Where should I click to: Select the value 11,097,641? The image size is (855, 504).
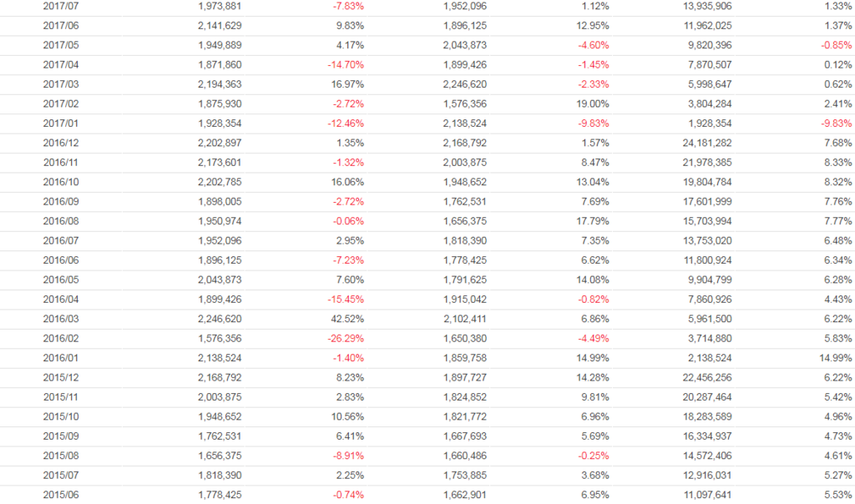707,496
